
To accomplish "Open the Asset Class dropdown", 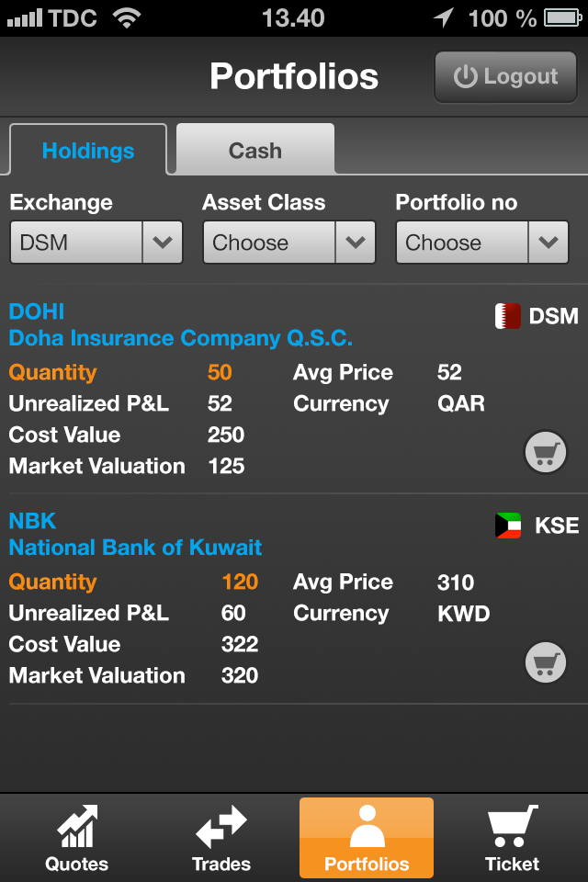I will 288,243.
